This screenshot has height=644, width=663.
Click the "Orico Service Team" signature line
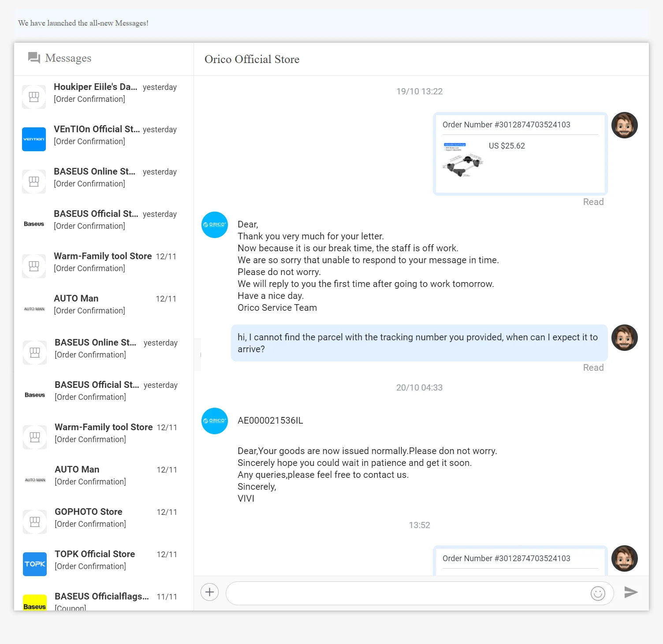277,308
